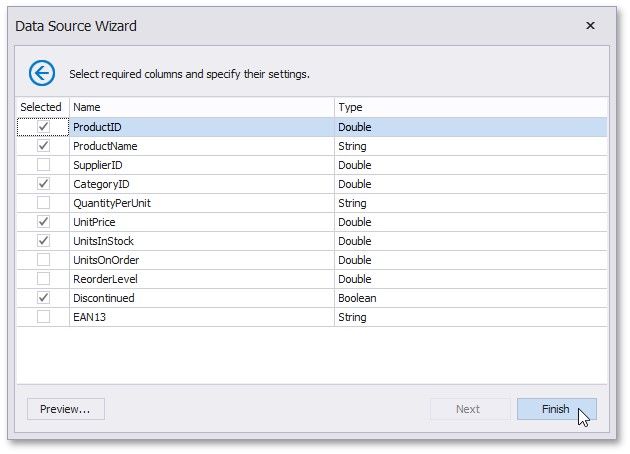The image size is (630, 454).
Task: Deselect the UnitPrice checkbox
Action: click(43, 222)
